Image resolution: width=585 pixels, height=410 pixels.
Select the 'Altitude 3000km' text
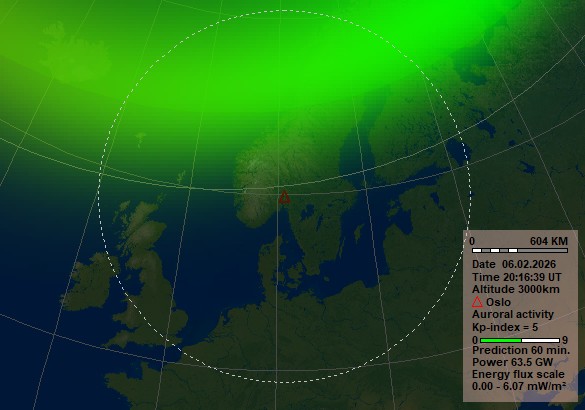516,289
